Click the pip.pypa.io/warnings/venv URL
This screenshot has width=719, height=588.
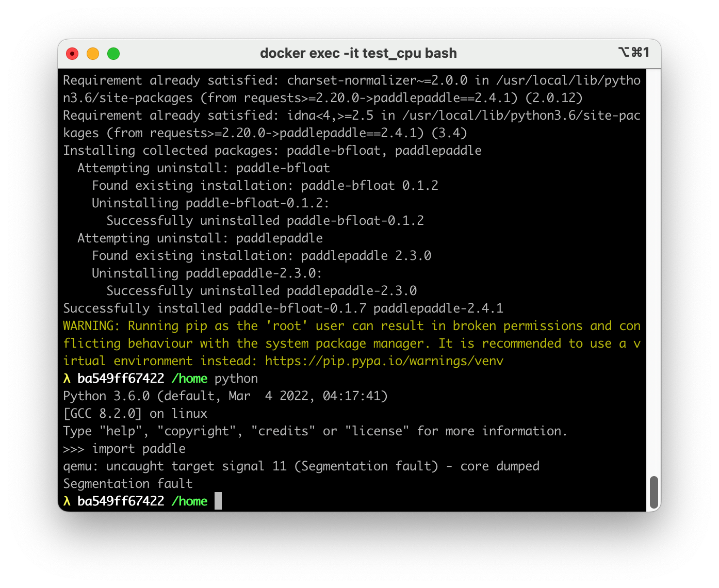[384, 361]
